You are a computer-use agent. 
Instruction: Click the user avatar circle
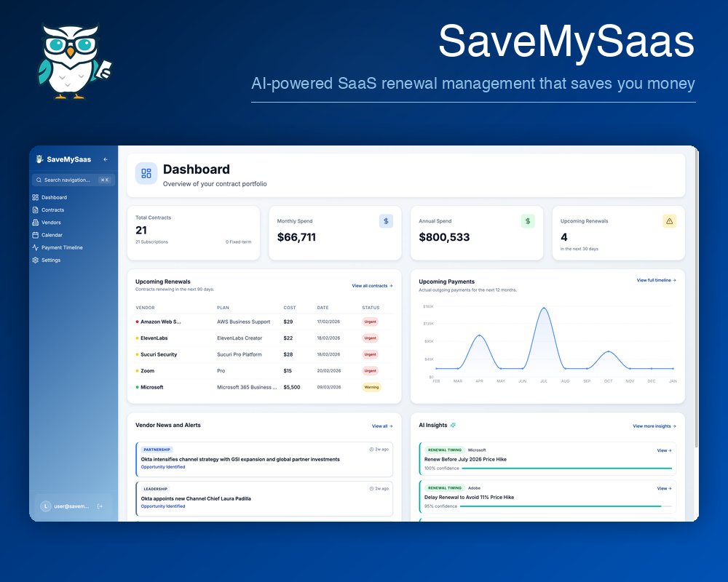pos(45,506)
